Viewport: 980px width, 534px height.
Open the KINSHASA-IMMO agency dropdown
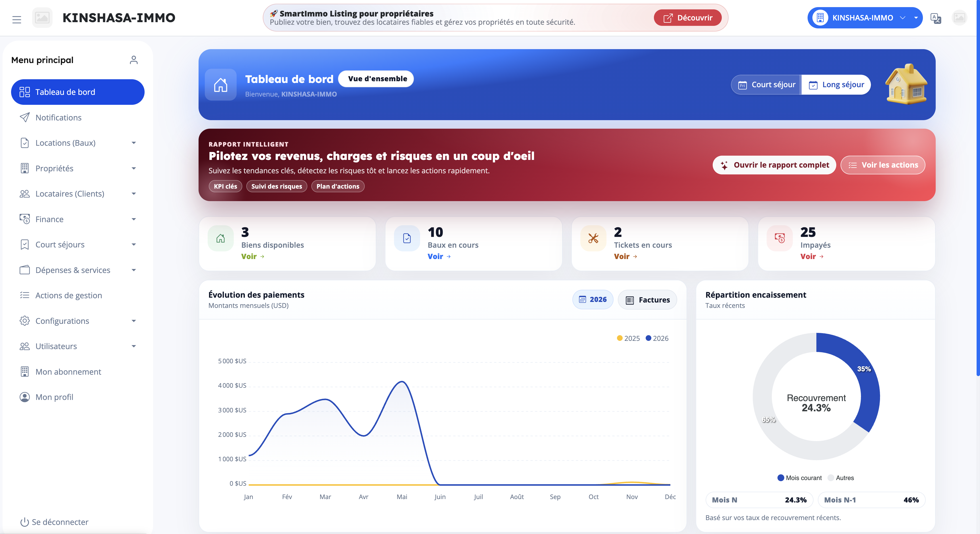point(864,18)
